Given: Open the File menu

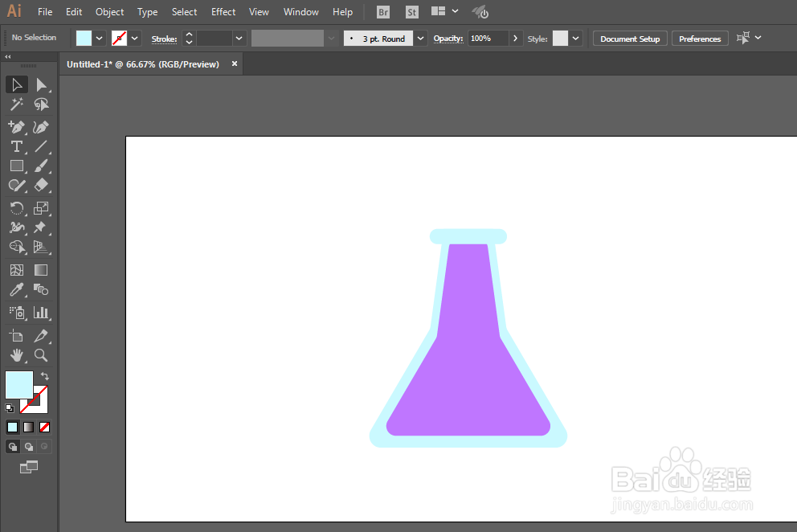Looking at the screenshot, I should [x=45, y=12].
